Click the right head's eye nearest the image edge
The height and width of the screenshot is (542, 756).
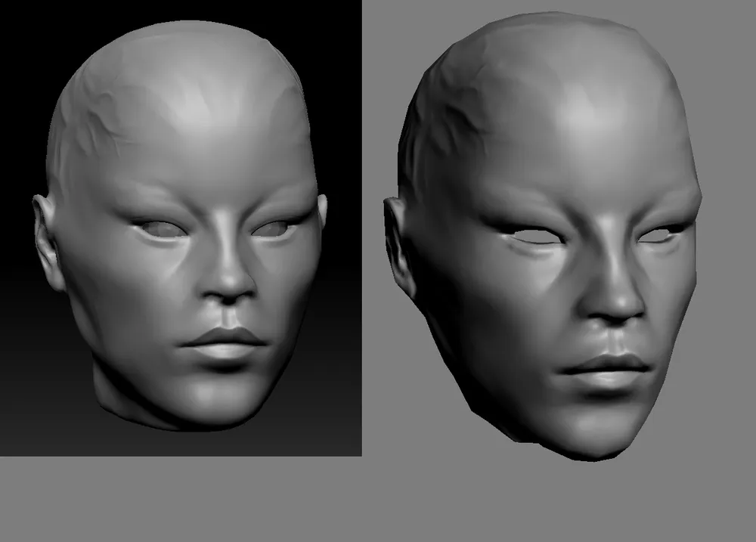tap(658, 235)
